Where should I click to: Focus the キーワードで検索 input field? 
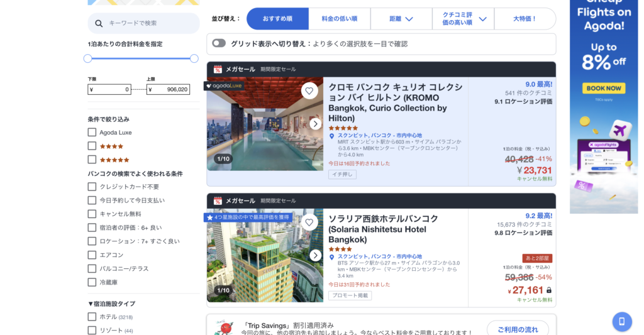click(143, 23)
